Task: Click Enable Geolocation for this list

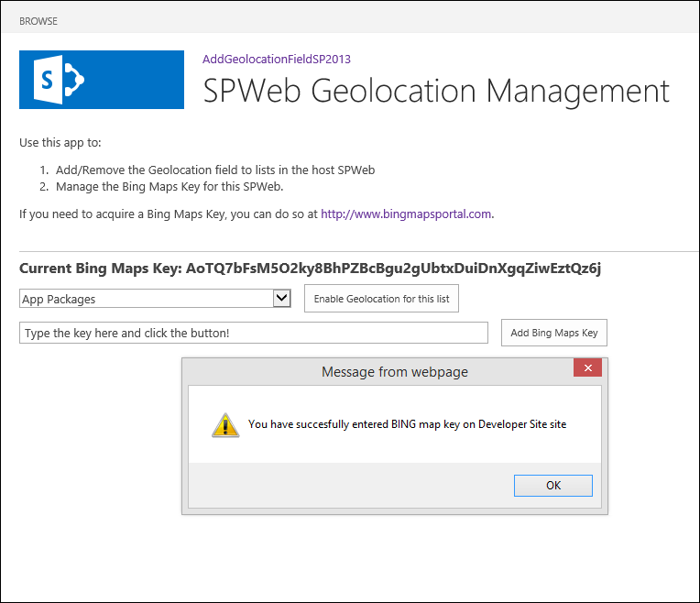Action: [381, 299]
